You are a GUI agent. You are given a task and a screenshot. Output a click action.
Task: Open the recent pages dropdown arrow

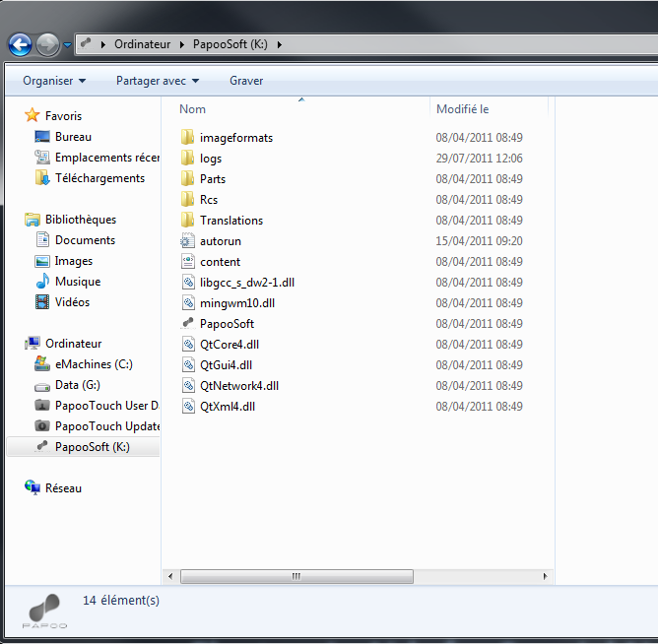[x=67, y=44]
